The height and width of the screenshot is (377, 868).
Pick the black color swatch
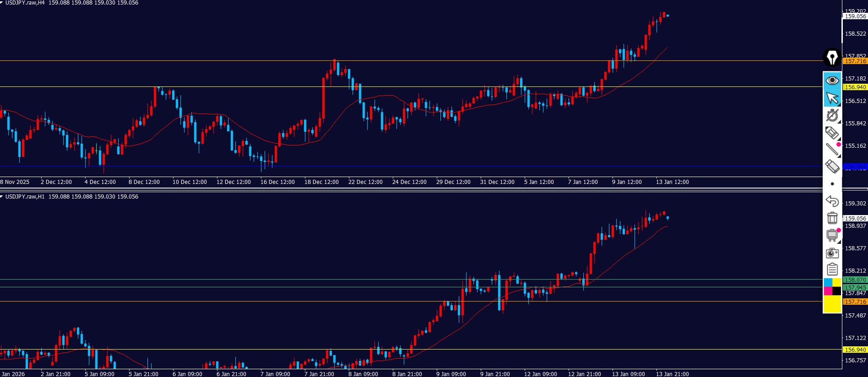point(836,291)
